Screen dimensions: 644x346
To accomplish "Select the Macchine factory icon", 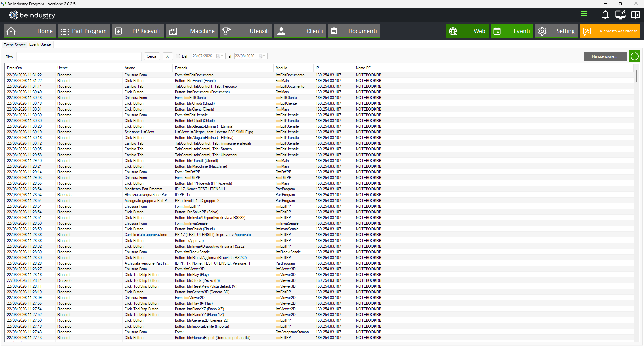I will 173,31.
